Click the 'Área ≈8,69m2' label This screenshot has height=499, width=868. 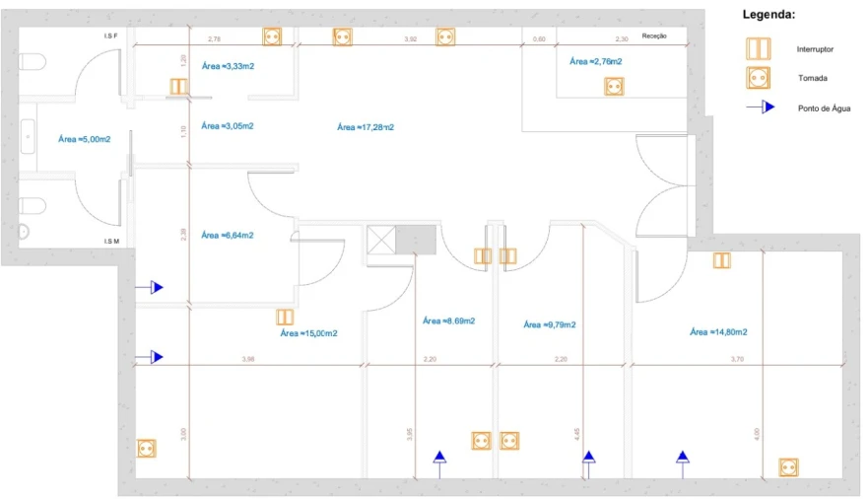pos(449,321)
